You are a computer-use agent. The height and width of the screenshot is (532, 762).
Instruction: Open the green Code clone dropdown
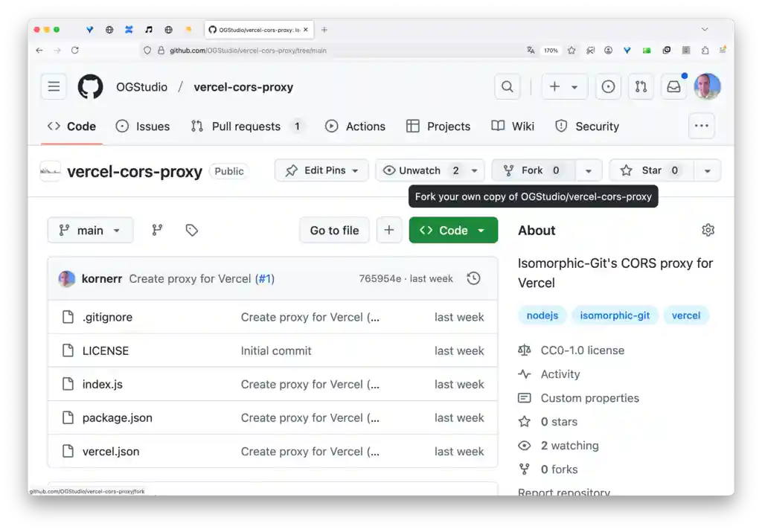(x=453, y=231)
